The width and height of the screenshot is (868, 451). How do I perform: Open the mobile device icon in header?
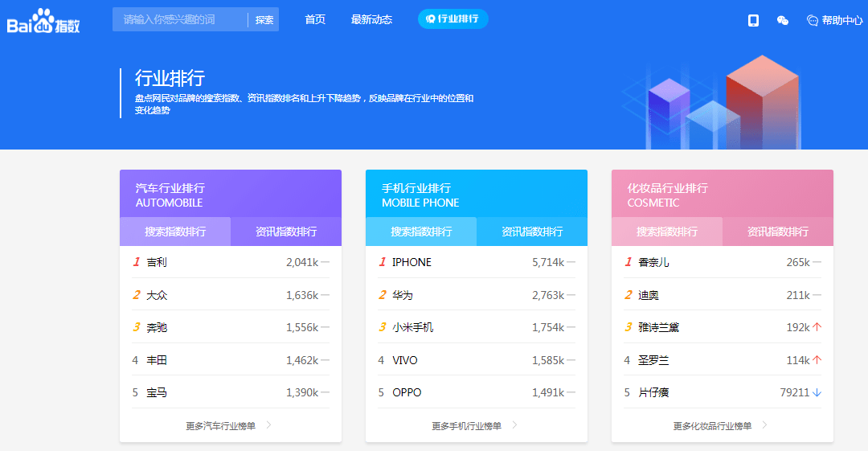tap(753, 20)
